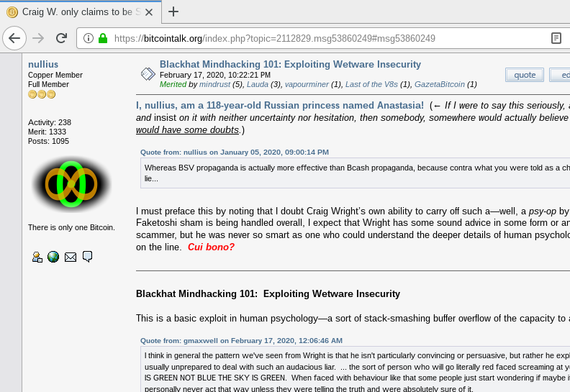Click the green Merited label
The image size is (570, 392).
coord(173,84)
